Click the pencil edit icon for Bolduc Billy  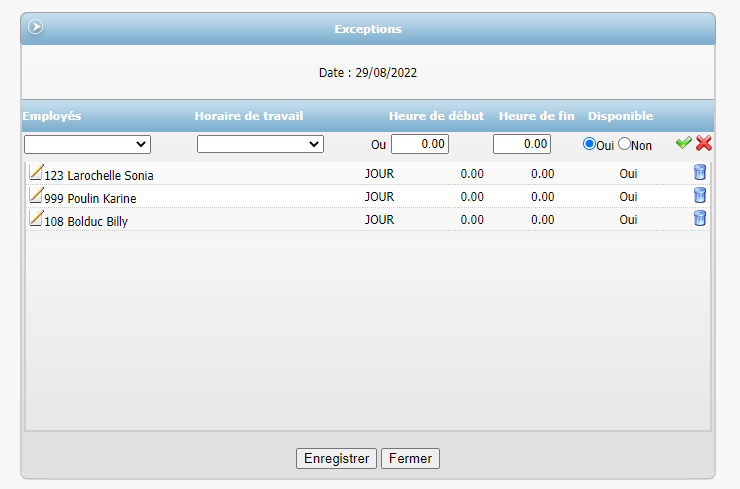(36, 218)
